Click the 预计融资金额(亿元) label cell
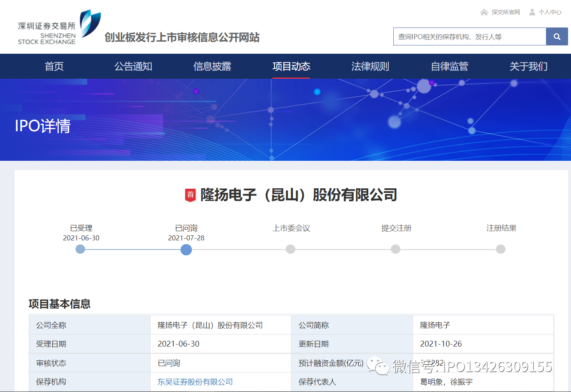Viewport: 571px width, 392px height. pos(352,363)
